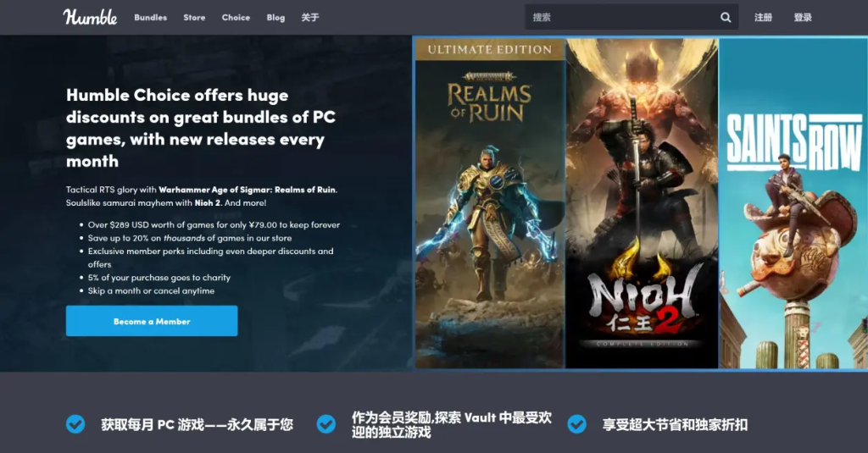Click the 获取每月 PC 游戏 benefit text
Image resolution: width=868 pixels, height=453 pixels.
pos(197,424)
